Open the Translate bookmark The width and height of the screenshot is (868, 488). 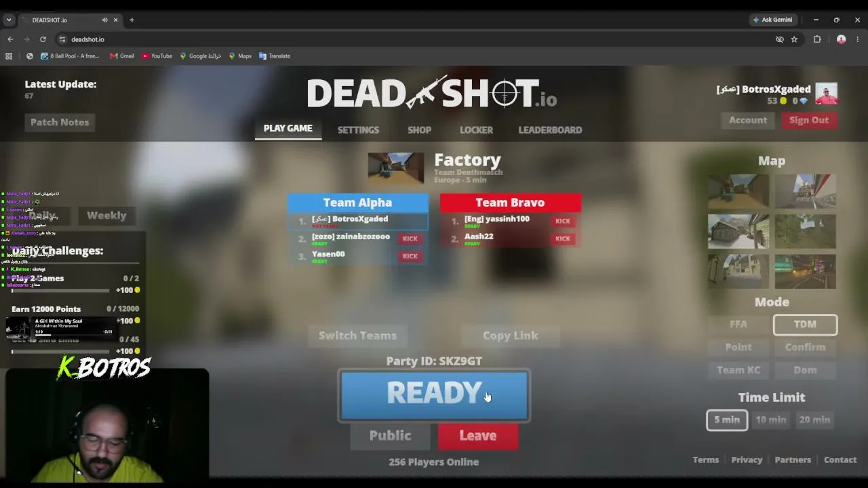[274, 56]
